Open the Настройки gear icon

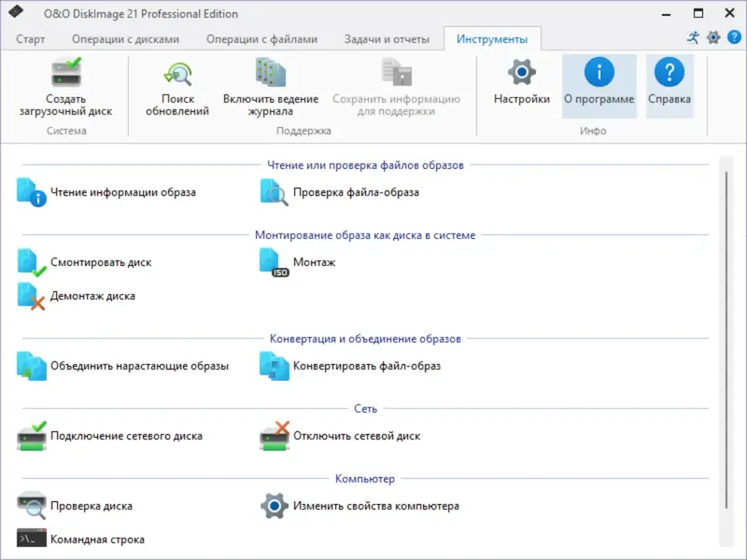pos(521,72)
